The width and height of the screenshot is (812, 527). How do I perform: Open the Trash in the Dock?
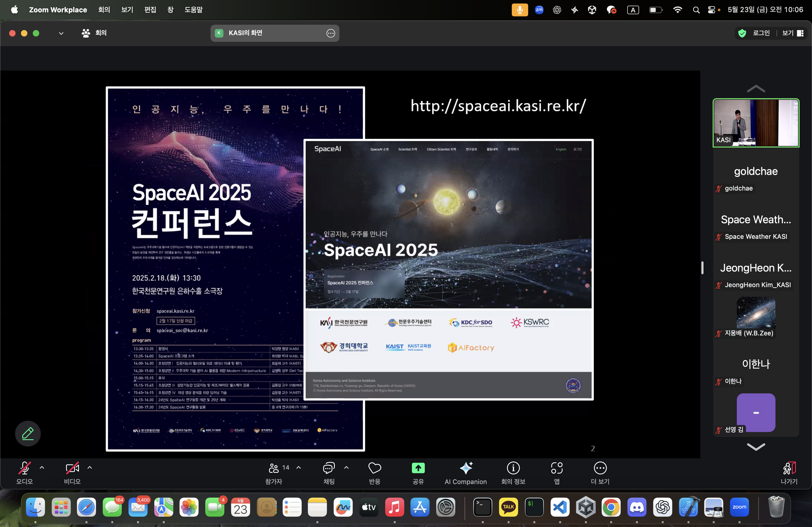[x=776, y=507]
